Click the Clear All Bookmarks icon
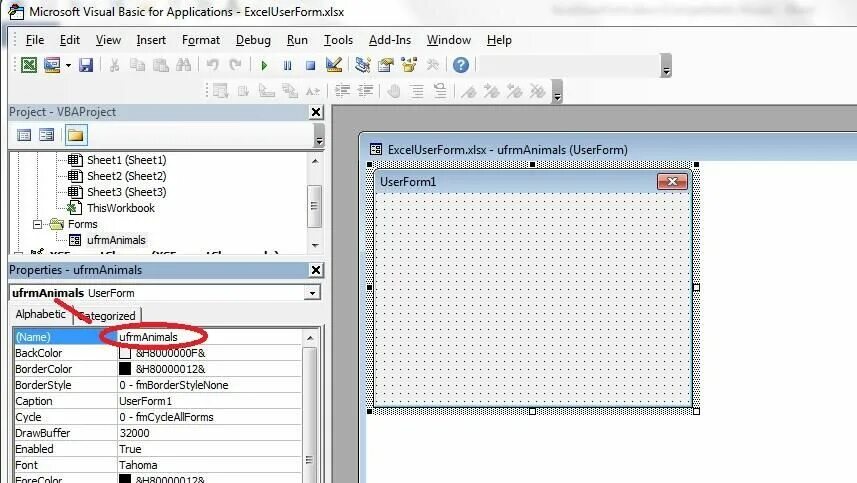The image size is (857, 483). point(538,91)
